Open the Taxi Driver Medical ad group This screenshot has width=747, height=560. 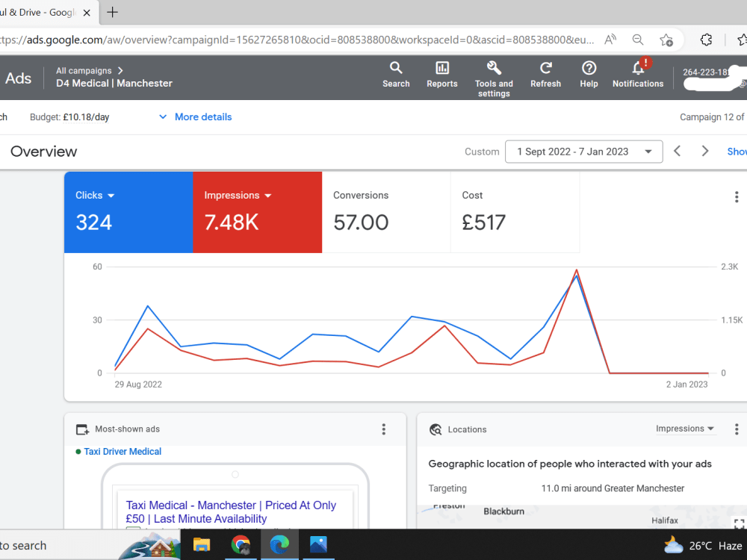pyautogui.click(x=123, y=452)
